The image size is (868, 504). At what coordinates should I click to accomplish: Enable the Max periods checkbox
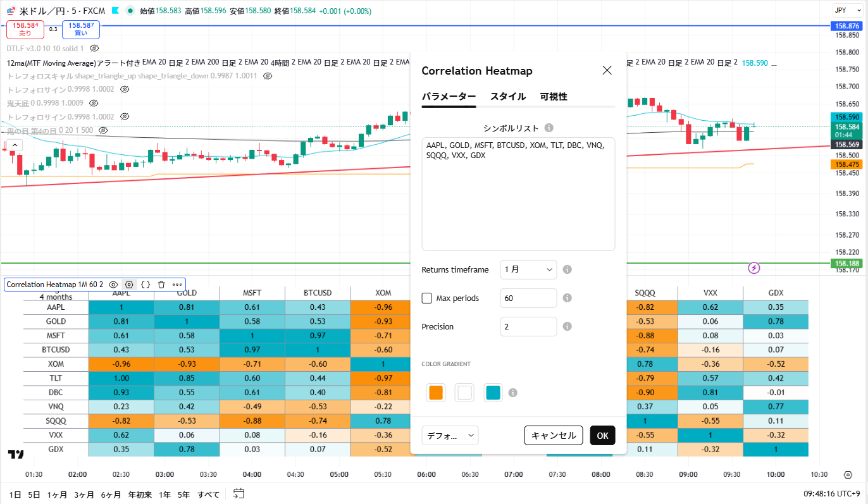pos(427,298)
